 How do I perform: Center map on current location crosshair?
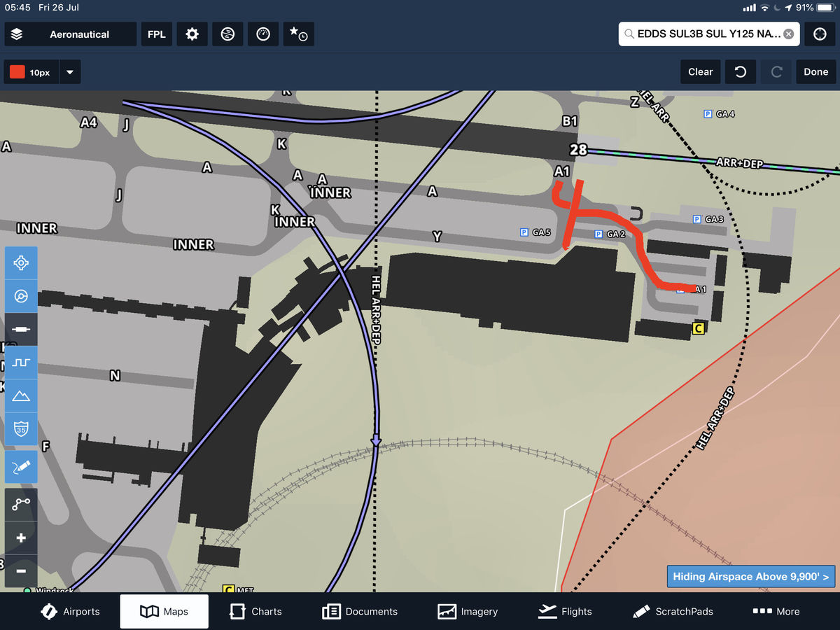820,34
